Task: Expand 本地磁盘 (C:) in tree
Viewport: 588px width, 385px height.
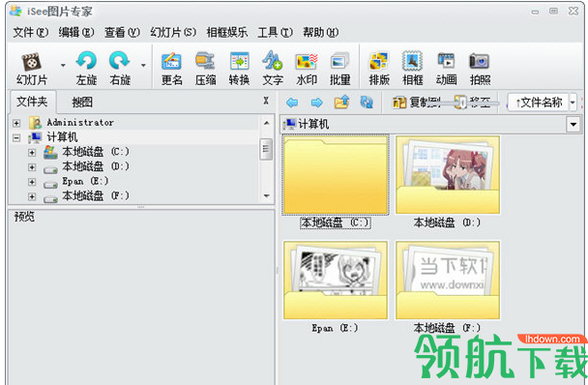Action: point(32,152)
